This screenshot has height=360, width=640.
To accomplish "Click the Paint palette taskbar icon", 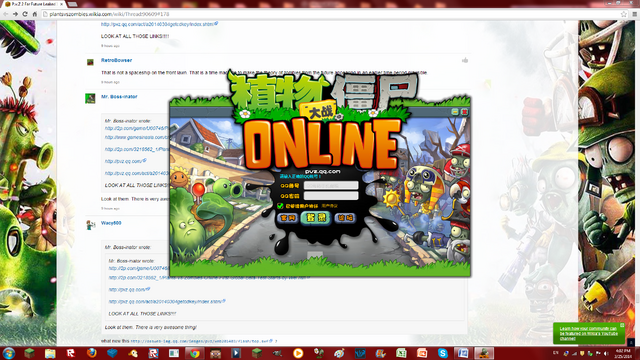I will tap(339, 353).
